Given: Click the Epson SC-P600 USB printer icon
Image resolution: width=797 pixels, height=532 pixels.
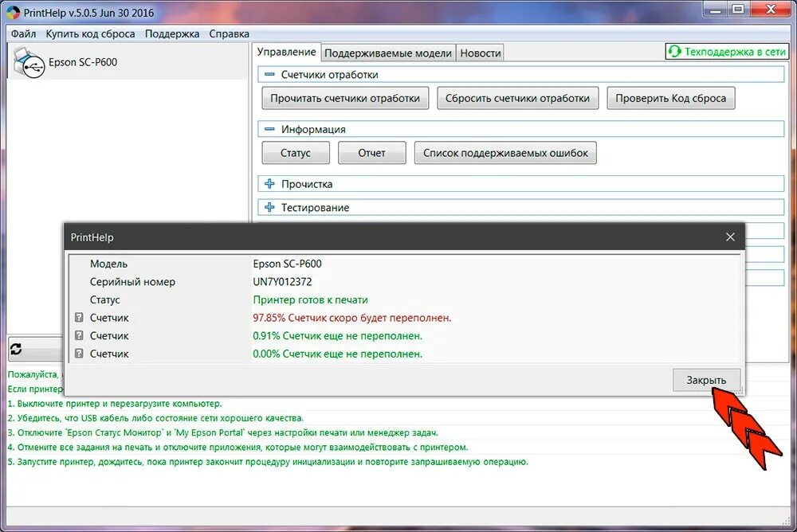Looking at the screenshot, I should [x=29, y=62].
